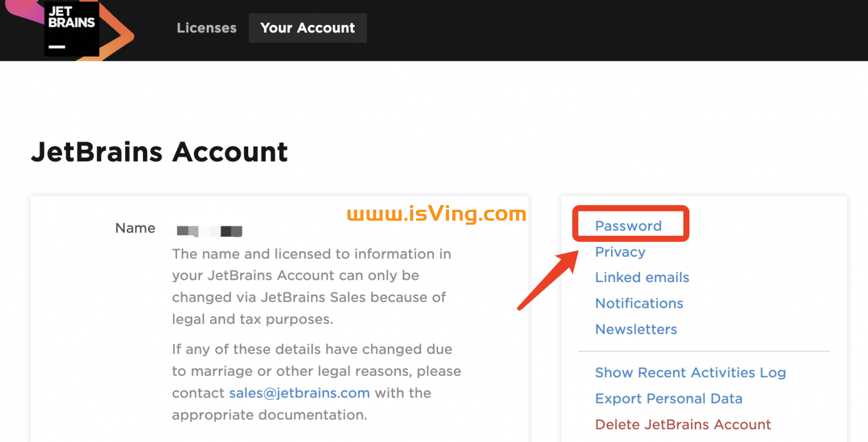Switch to the Your Account tab
Screen dimensions: 868x442
click(x=307, y=28)
